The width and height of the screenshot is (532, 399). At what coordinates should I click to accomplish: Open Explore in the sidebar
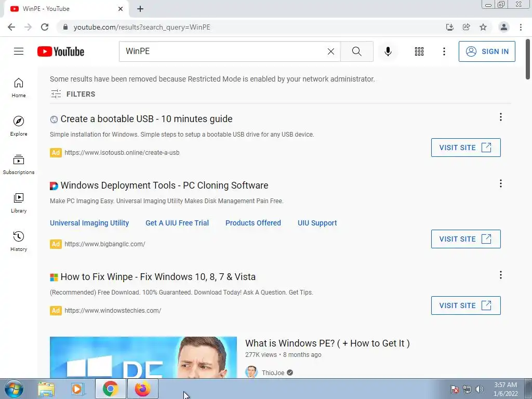(19, 126)
